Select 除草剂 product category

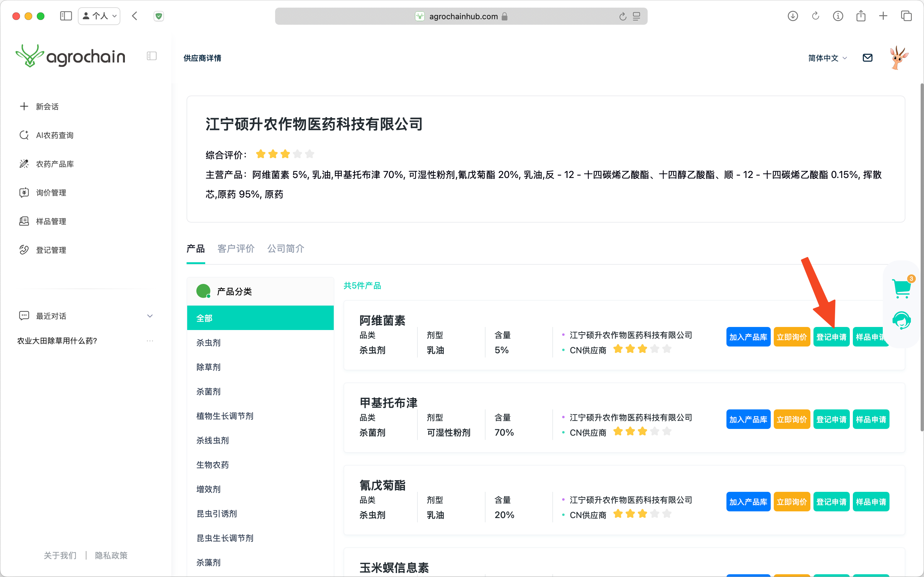(x=208, y=367)
